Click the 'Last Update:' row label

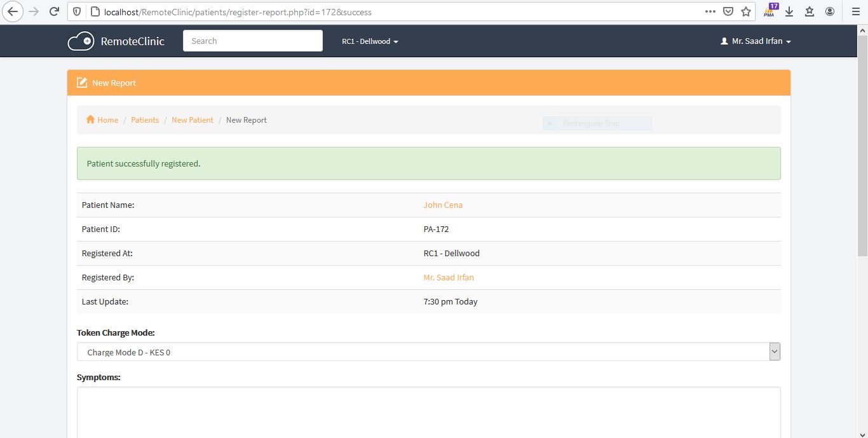click(x=105, y=301)
